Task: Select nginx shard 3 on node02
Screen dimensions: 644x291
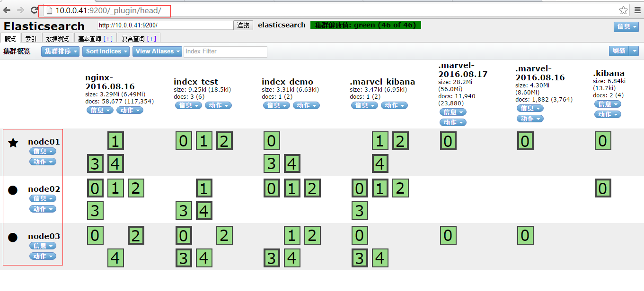Action: (95, 211)
